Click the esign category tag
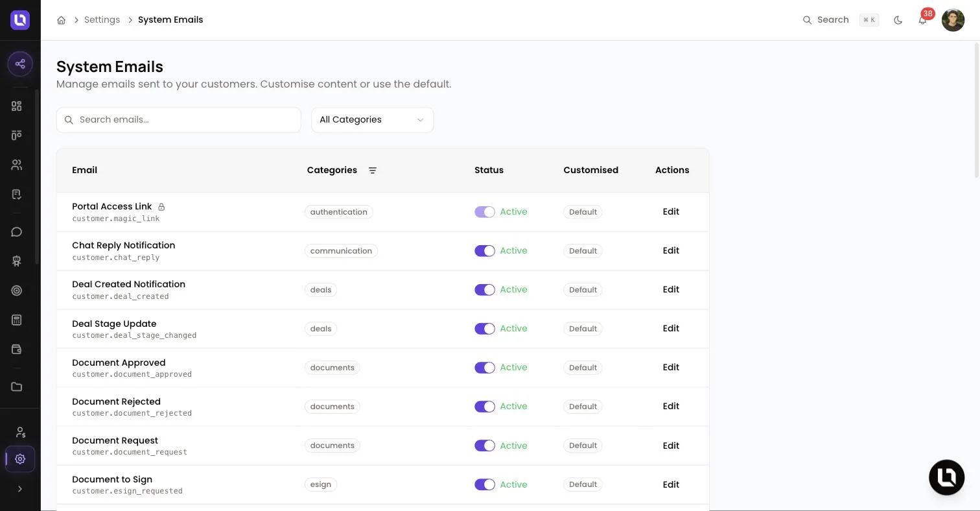 (321, 484)
